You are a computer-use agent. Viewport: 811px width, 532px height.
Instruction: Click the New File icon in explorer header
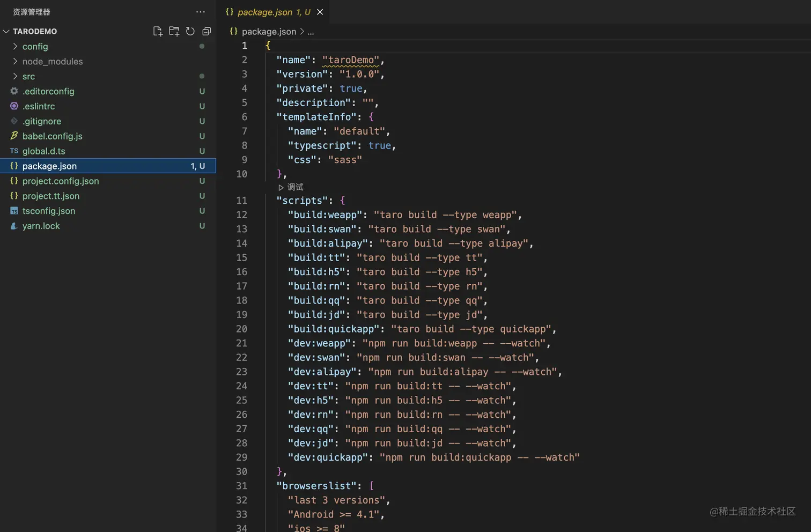[158, 31]
